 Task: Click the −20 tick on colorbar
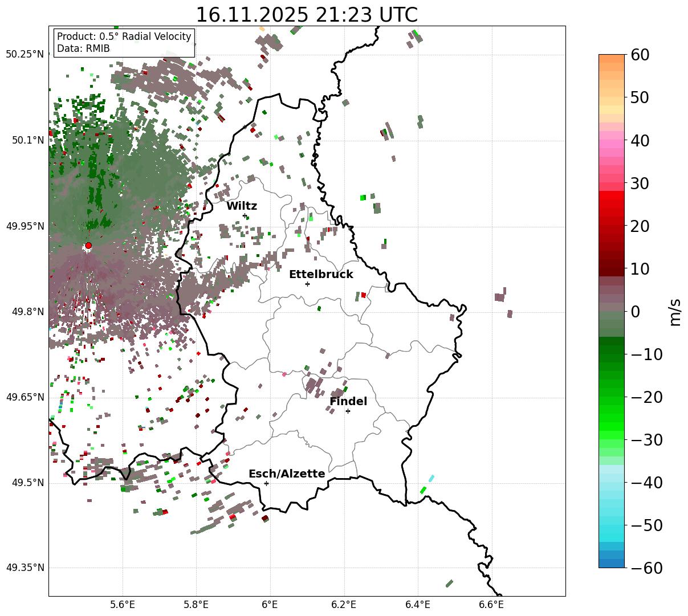tap(647, 397)
